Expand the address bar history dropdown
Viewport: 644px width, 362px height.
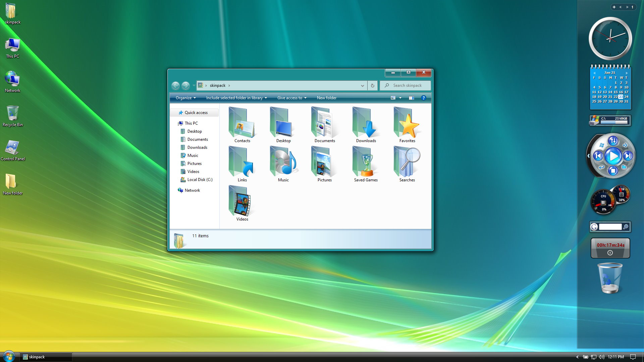[362, 85]
